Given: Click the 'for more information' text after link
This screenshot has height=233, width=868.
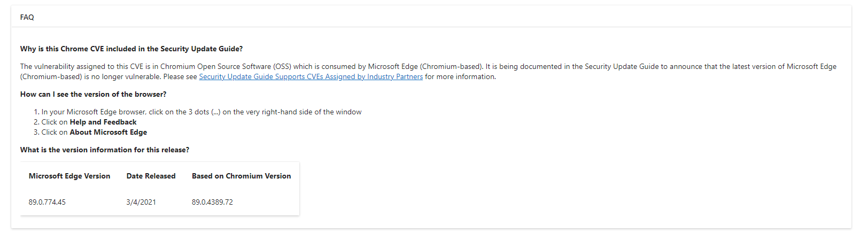Looking at the screenshot, I should coord(460,77).
